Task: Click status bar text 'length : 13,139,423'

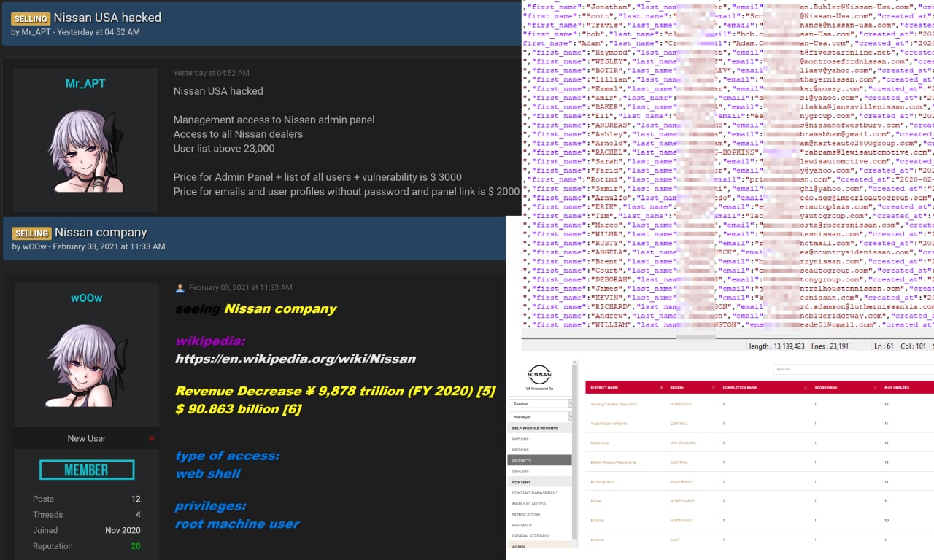Action: [776, 346]
